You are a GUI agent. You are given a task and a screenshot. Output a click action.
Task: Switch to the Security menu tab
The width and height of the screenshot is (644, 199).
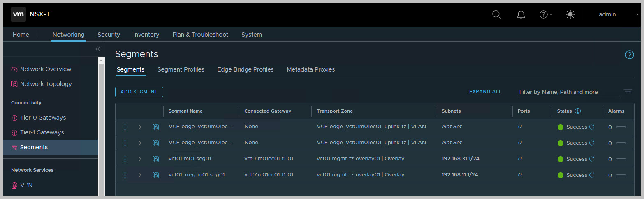pos(109,35)
